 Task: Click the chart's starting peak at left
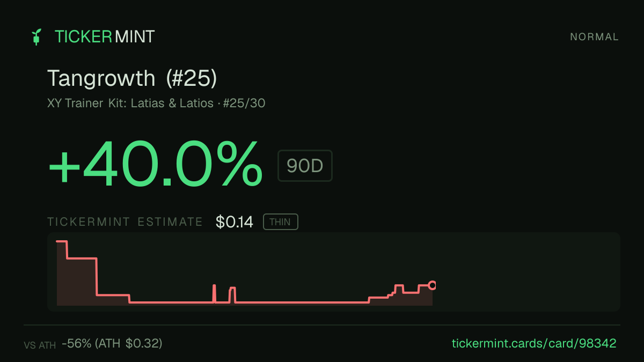61,242
